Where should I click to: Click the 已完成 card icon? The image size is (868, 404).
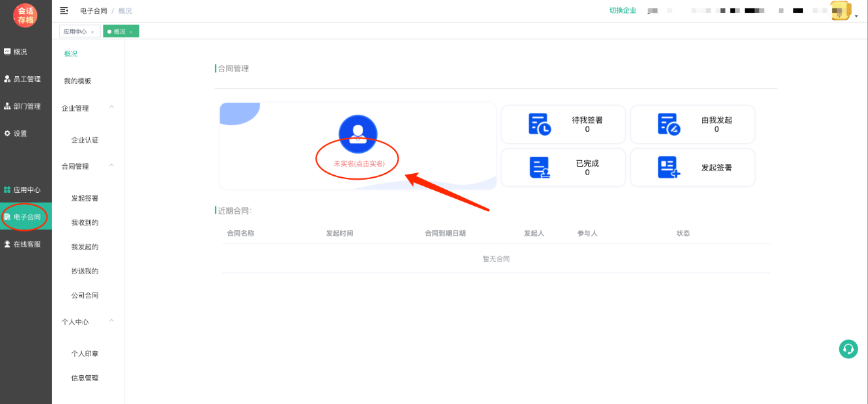[540, 168]
